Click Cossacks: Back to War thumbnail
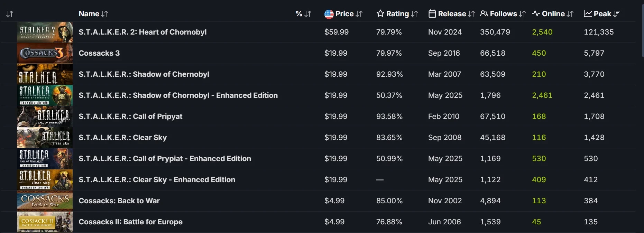Screen dimensions: 644x233 (x=45, y=201)
